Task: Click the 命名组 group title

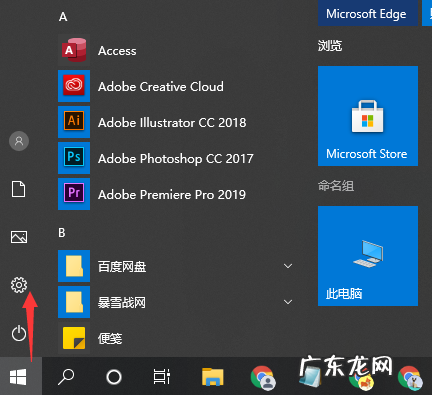Action: pyautogui.click(x=336, y=186)
